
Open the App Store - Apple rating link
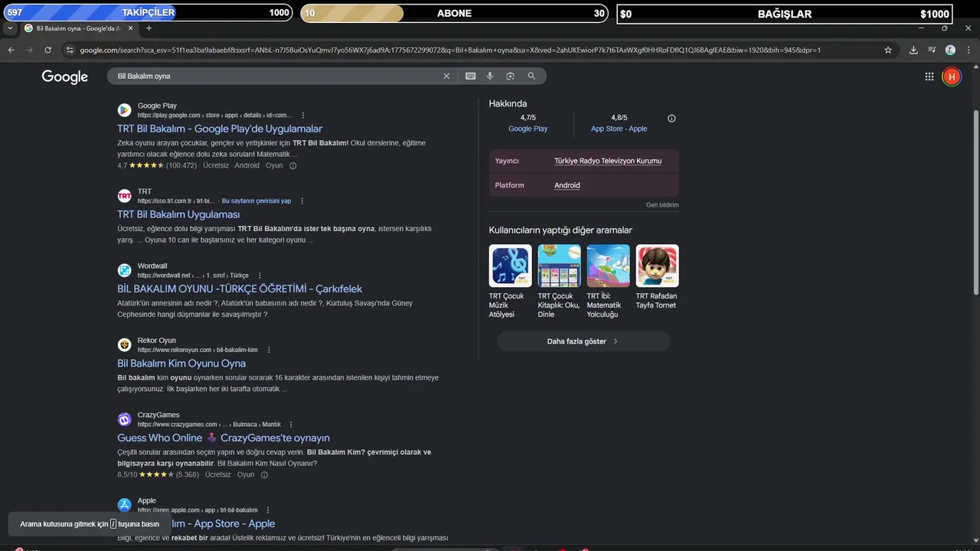point(619,129)
